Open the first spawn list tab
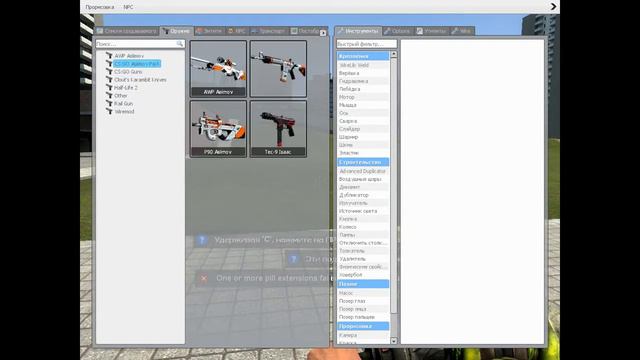The height and width of the screenshot is (360, 640). pos(127,31)
